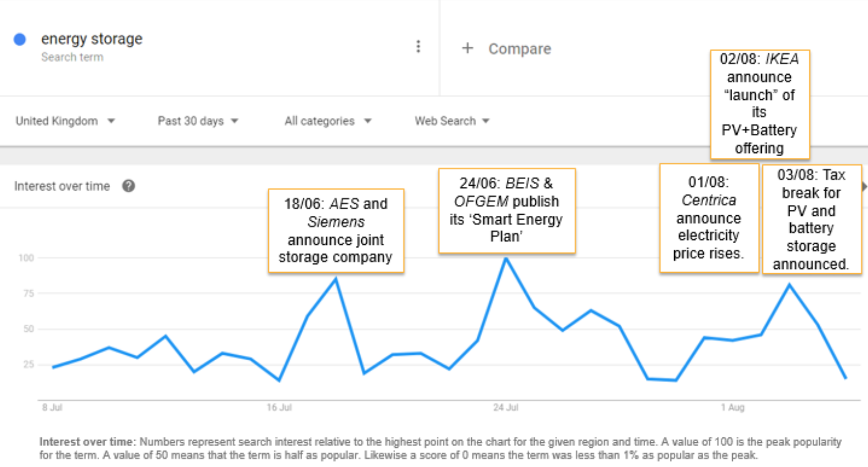Open the Past 30 days dropdown

[x=198, y=121]
